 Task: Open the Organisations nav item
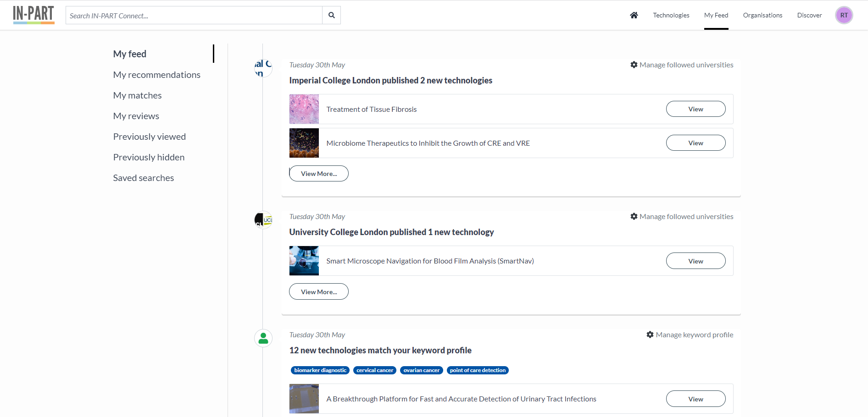click(x=762, y=15)
